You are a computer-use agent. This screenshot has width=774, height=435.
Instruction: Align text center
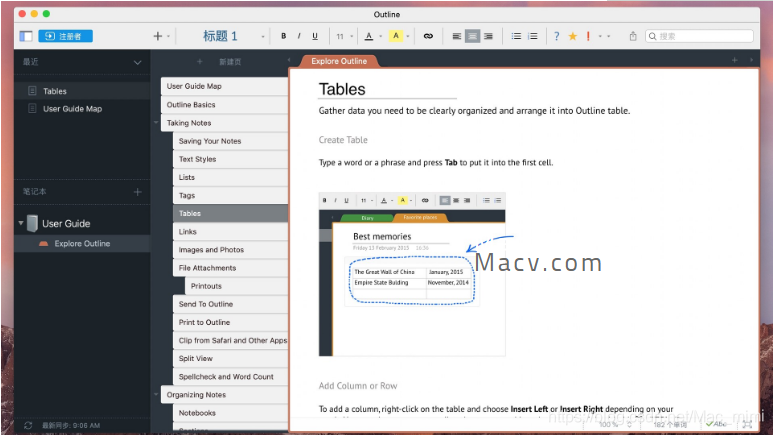click(x=472, y=36)
